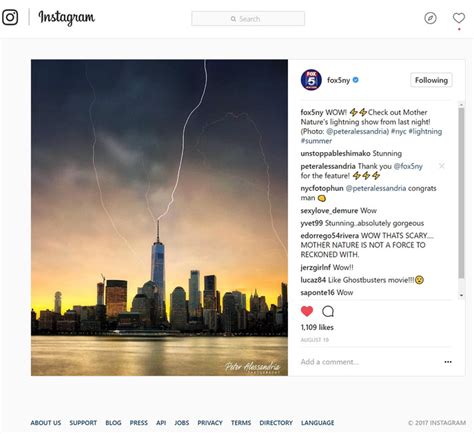This screenshot has height=434, width=474.
Task: Click the comments scrollbar up arrow
Action: click(461, 105)
